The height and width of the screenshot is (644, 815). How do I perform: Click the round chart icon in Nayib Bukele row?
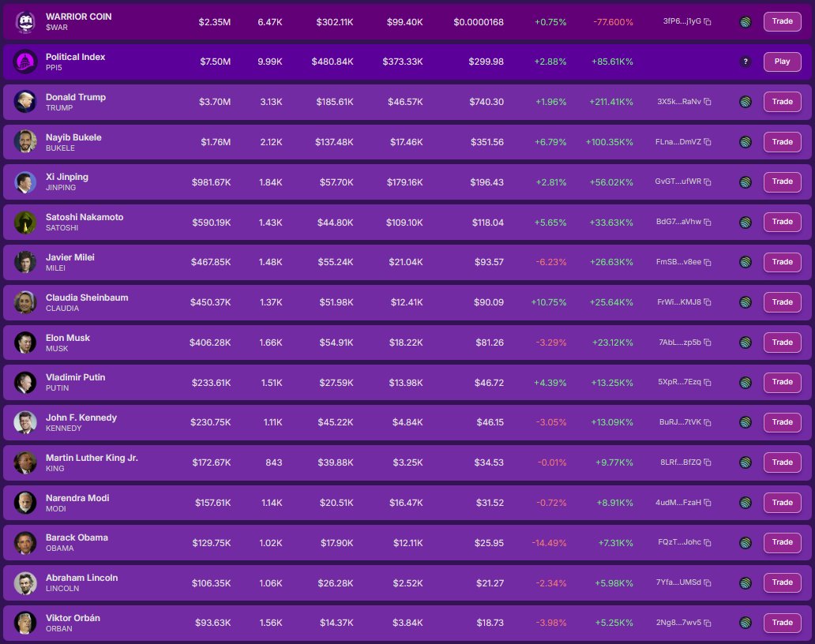746,142
